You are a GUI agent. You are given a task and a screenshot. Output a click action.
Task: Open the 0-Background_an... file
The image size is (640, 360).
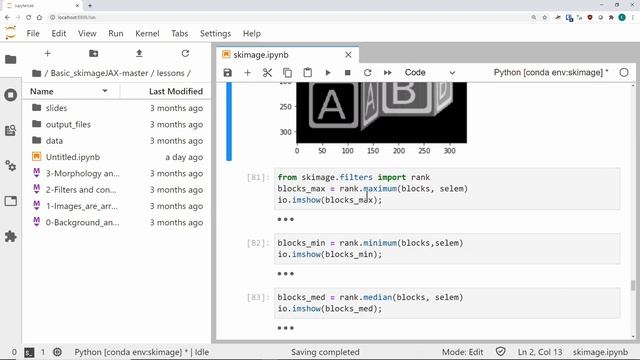[117, 222]
